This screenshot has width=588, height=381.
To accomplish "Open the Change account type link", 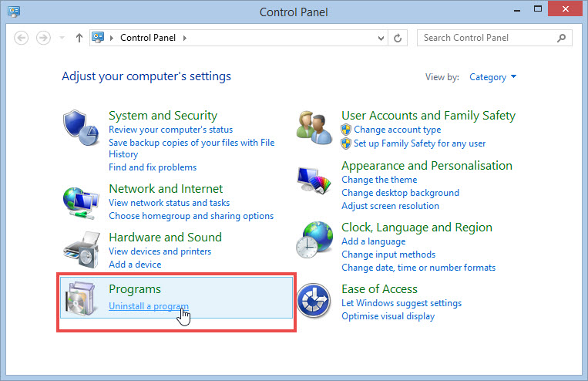I will pyautogui.click(x=397, y=130).
